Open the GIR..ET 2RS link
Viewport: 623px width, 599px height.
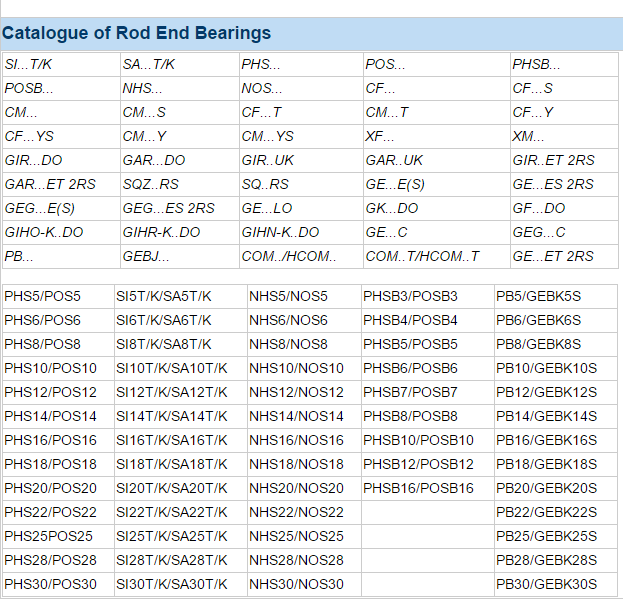click(x=553, y=160)
